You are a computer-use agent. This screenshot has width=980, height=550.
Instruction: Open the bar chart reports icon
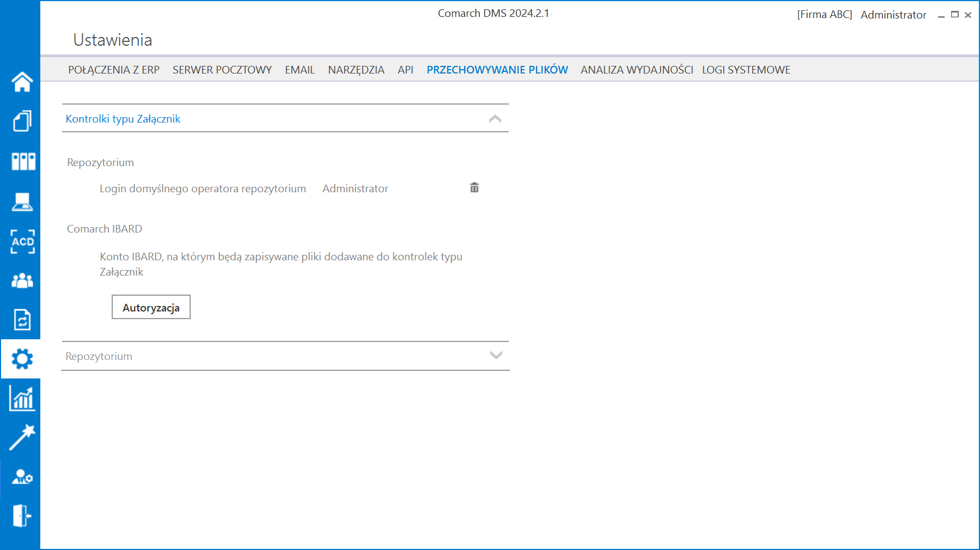click(x=22, y=398)
